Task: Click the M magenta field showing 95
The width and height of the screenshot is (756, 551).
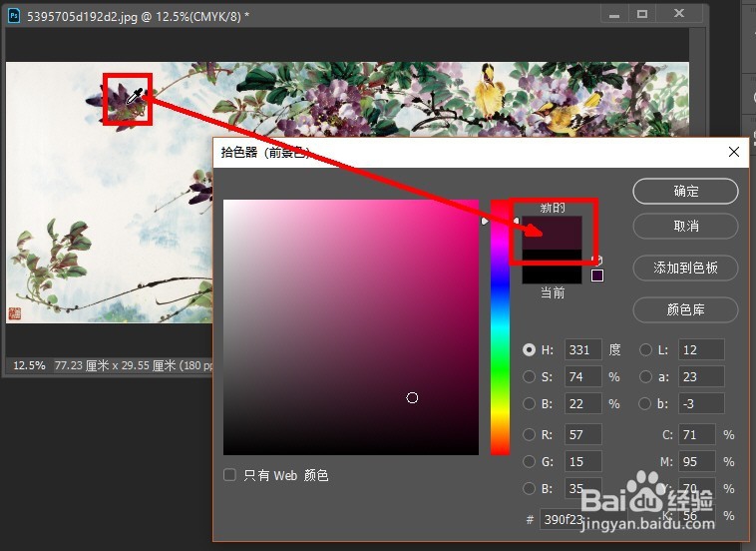Action: coord(697,462)
